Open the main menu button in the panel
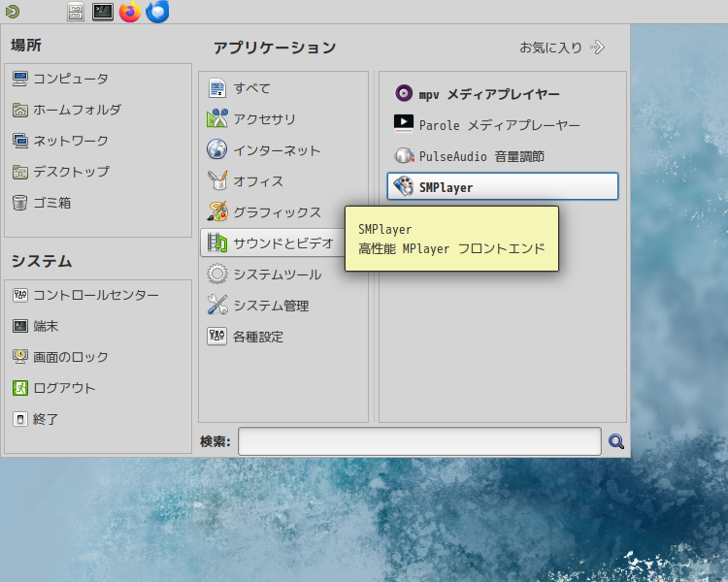The width and height of the screenshot is (728, 582). (13, 11)
